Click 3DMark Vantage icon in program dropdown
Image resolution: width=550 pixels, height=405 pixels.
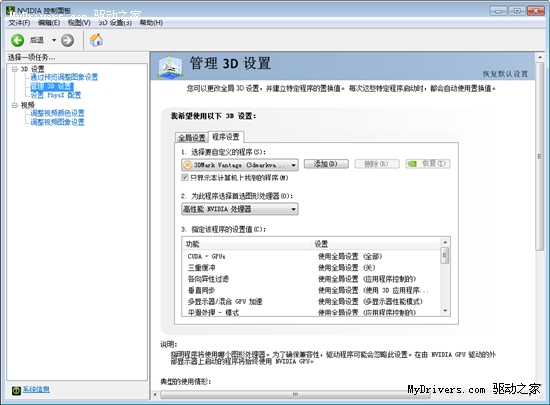click(x=188, y=165)
